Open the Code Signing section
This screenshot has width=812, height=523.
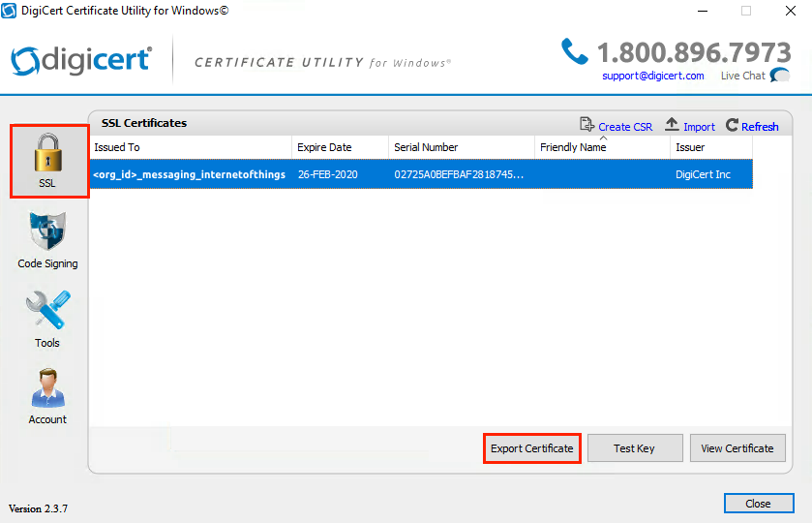point(47,232)
